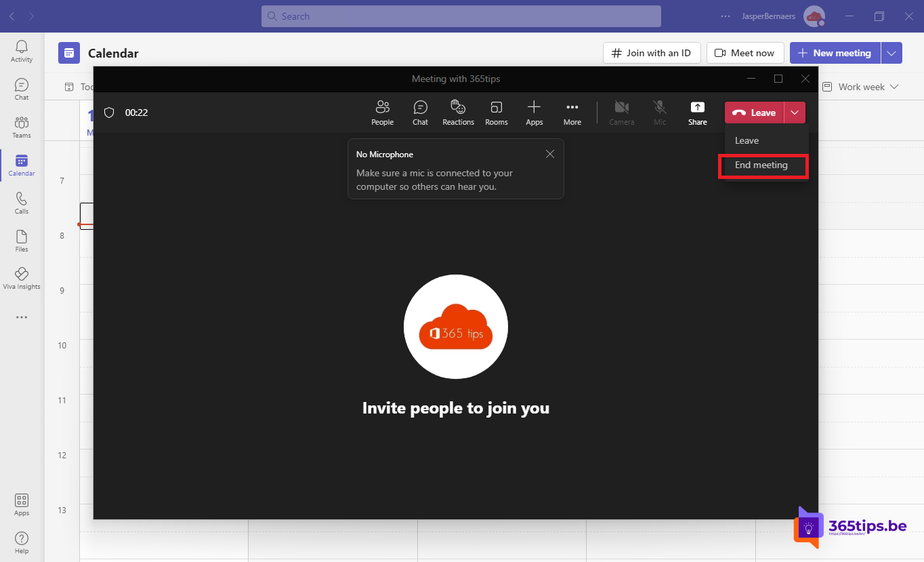The image size is (924, 562).
Task: Toggle the Camera on
Action: (x=621, y=113)
